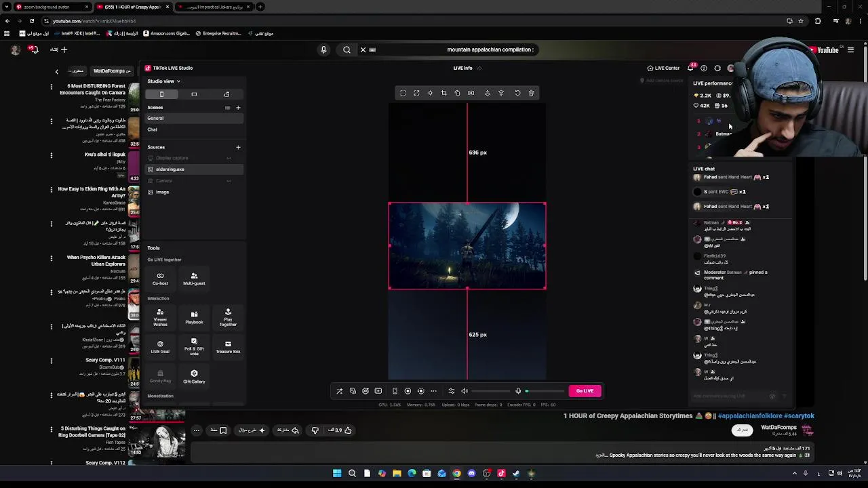Open the more options ellipsis on bottom bar
This screenshot has height=488, width=868.
(433, 391)
